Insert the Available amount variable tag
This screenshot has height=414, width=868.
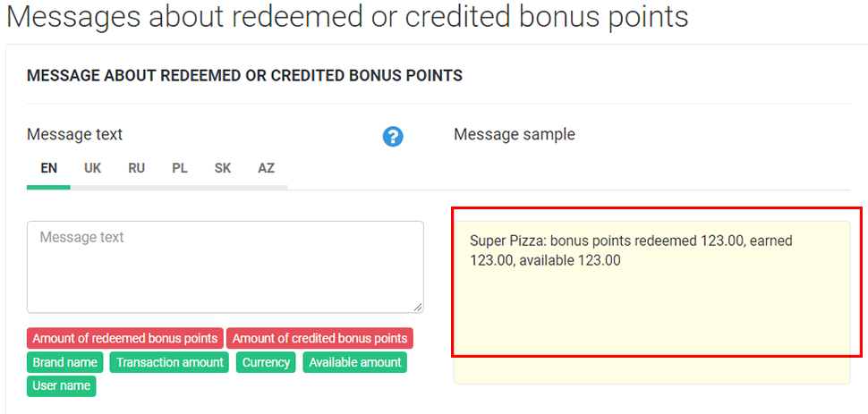click(355, 362)
